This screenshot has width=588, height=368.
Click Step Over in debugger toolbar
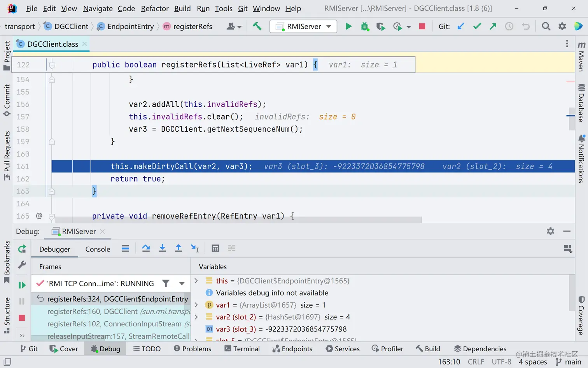pyautogui.click(x=146, y=248)
